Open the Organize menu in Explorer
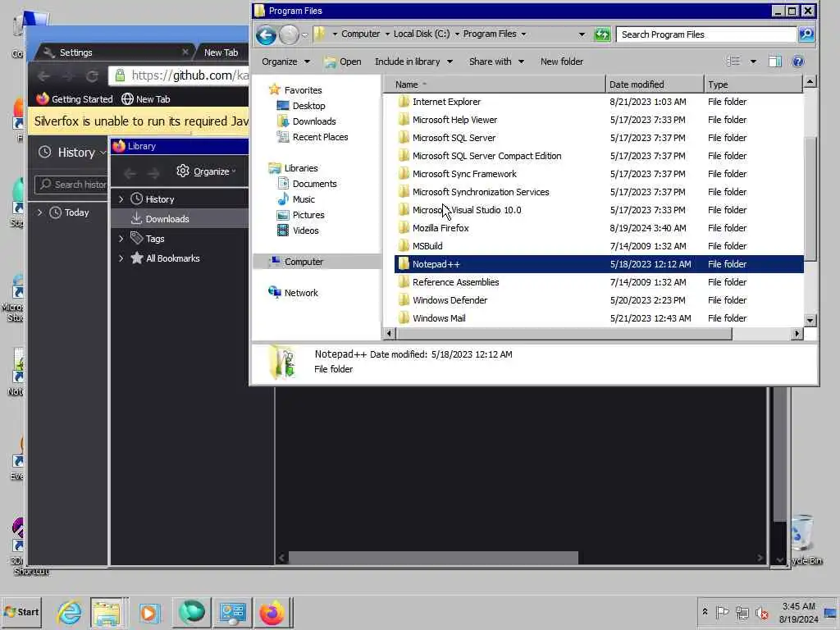840x630 pixels. point(285,62)
